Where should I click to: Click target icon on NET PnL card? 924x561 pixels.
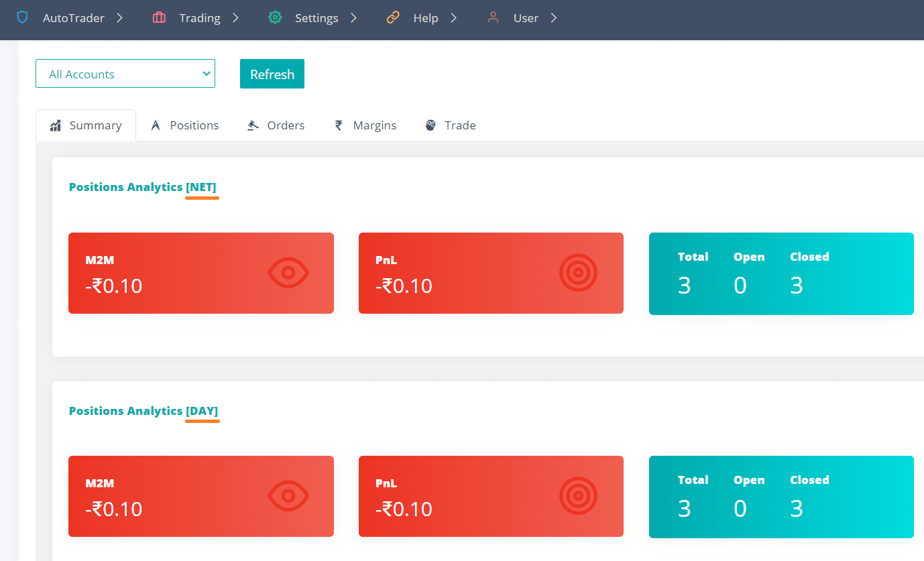coord(578,273)
